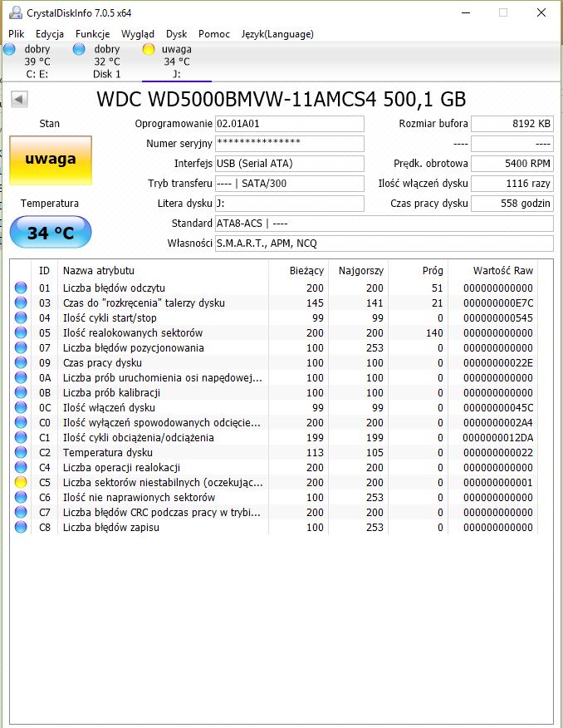Image resolution: width=563 pixels, height=728 pixels.
Task: Click the 34 °C temperature button
Action: coord(51,232)
